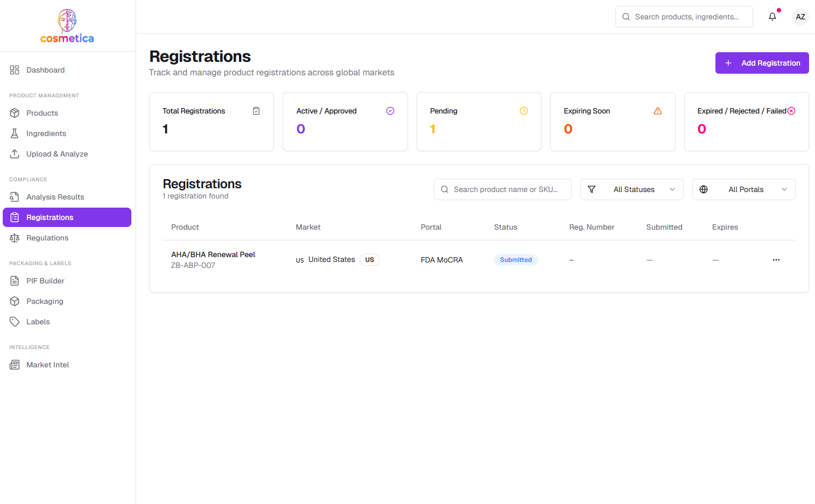Viewport: 815px width, 504px height.
Task: Click the Total Registrations clipboard icon
Action: pos(256,111)
